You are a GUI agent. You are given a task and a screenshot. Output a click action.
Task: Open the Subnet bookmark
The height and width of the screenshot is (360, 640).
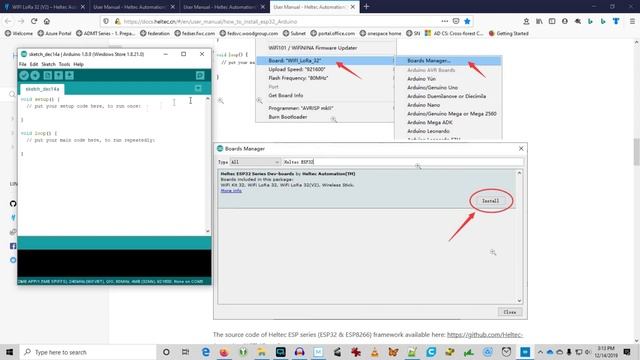[x=294, y=33]
